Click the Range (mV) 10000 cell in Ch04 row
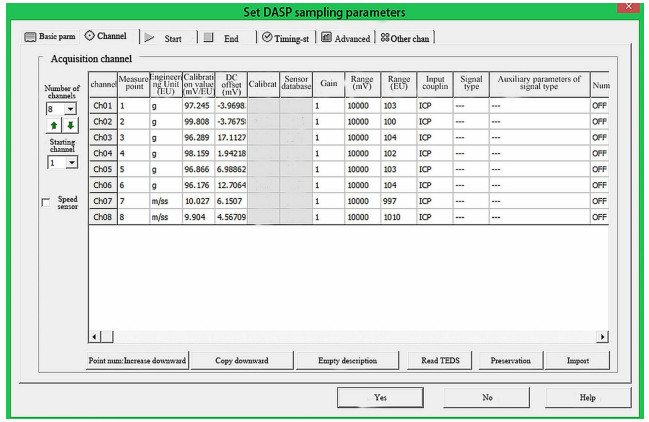Screen dimensions: 649x422 (363, 153)
